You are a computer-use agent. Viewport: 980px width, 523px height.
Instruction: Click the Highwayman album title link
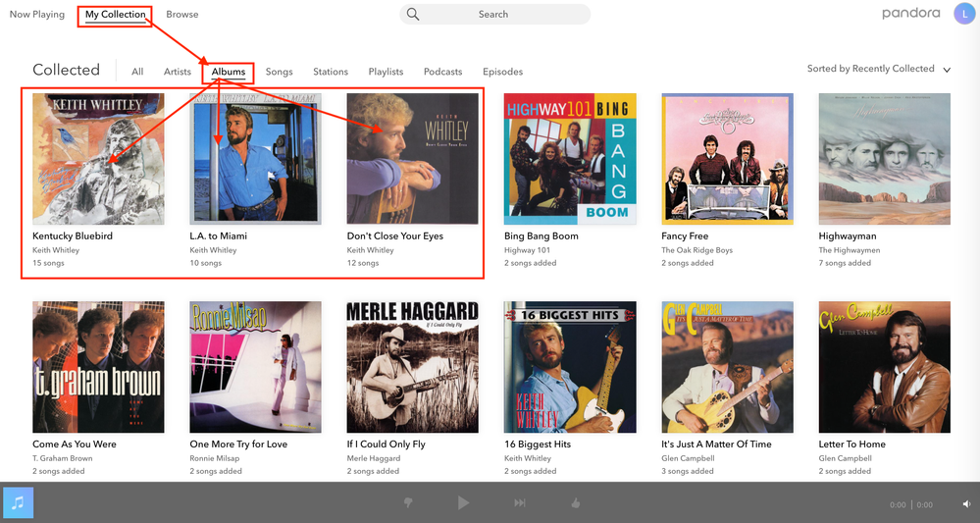click(848, 236)
